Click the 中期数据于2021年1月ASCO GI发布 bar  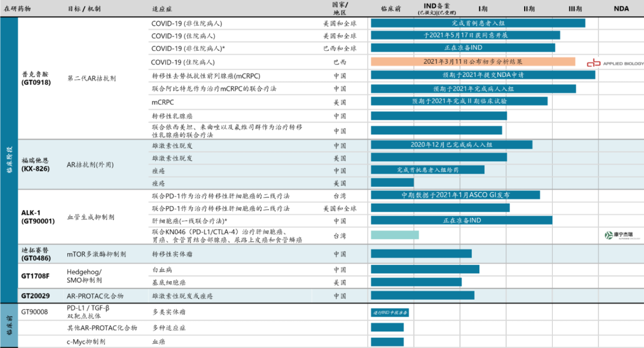pos(456,195)
